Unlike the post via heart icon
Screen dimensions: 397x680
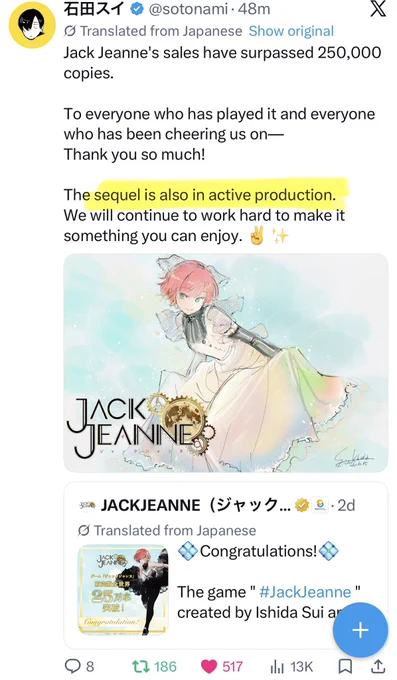point(209,667)
